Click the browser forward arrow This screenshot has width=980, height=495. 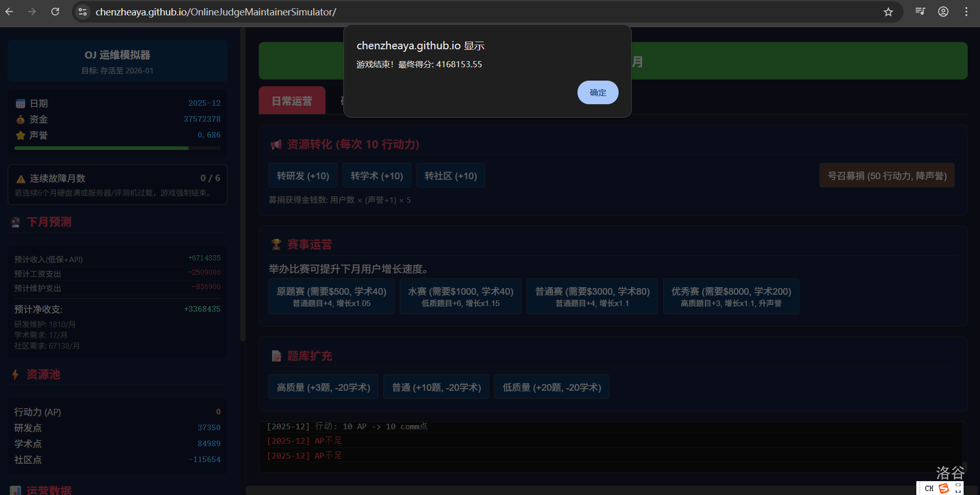(32, 11)
